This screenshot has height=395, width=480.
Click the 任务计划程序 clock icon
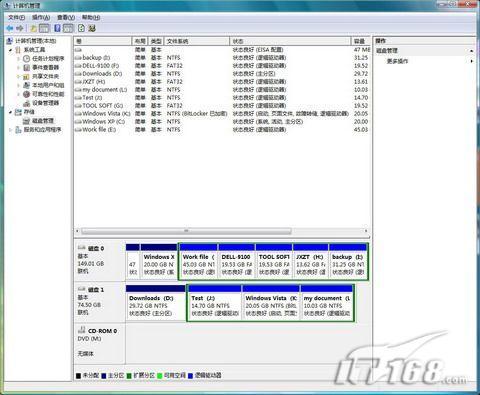tap(26, 59)
